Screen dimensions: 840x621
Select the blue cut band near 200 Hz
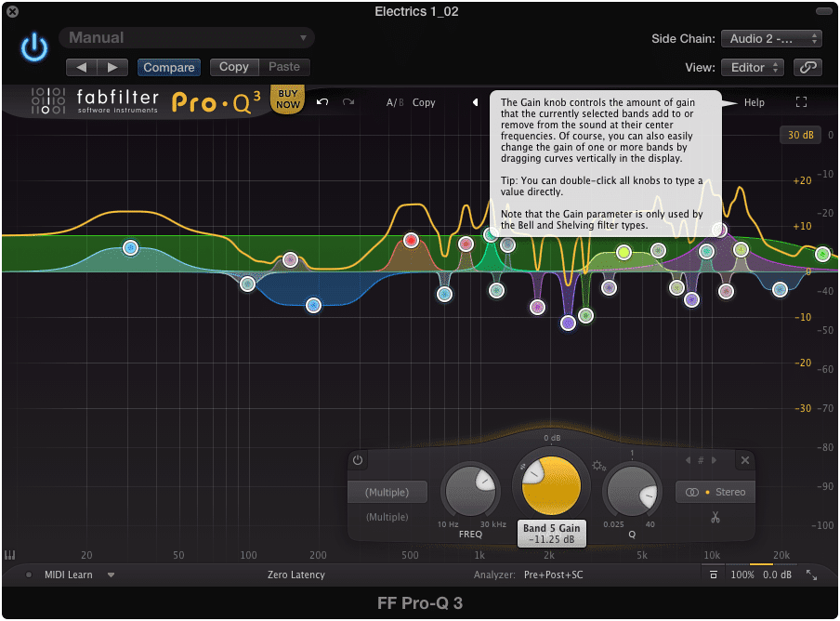313,306
